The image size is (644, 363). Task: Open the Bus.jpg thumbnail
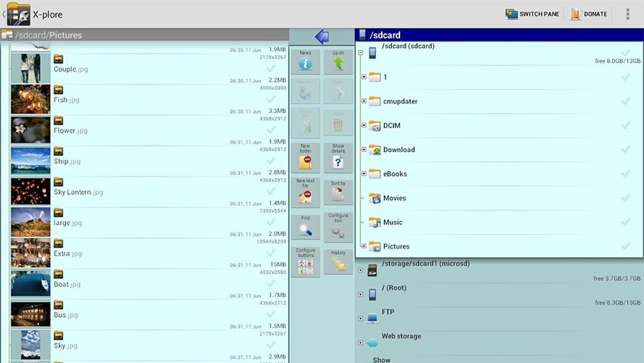coord(31,314)
